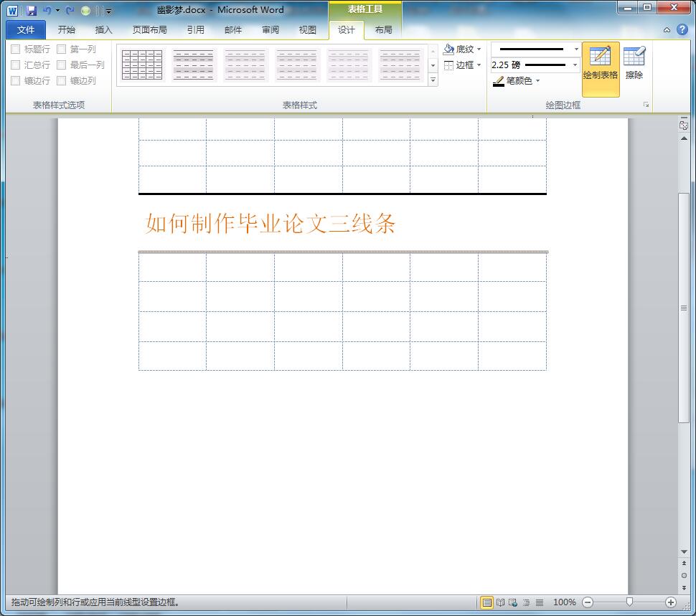The height and width of the screenshot is (616, 696).
Task: Open Customize Quick Access Toolbar dropdown
Action: point(109,11)
